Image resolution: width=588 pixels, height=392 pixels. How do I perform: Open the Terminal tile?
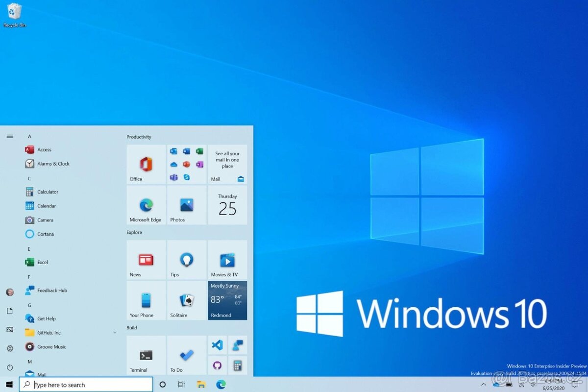[145, 355]
